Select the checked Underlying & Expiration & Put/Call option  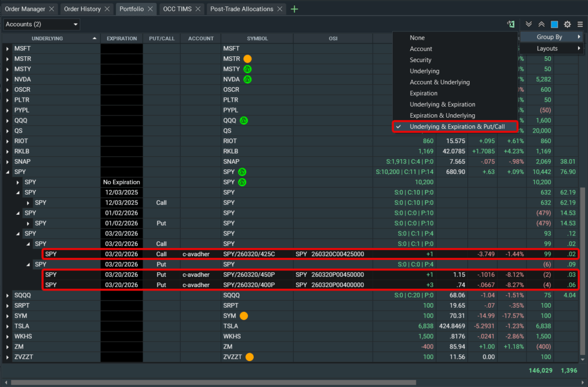coord(457,126)
